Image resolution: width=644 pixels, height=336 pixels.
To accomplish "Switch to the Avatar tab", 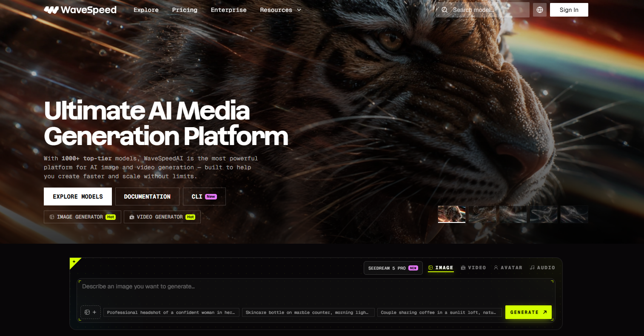I will click(508, 268).
